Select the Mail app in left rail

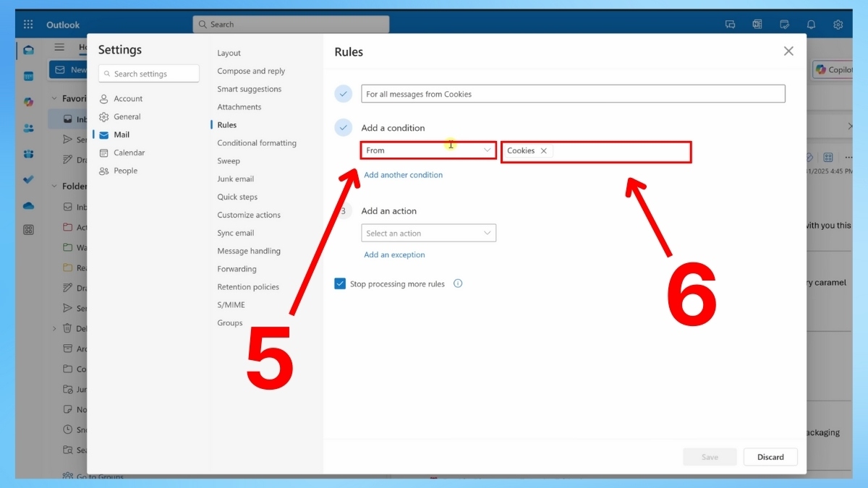(x=28, y=50)
